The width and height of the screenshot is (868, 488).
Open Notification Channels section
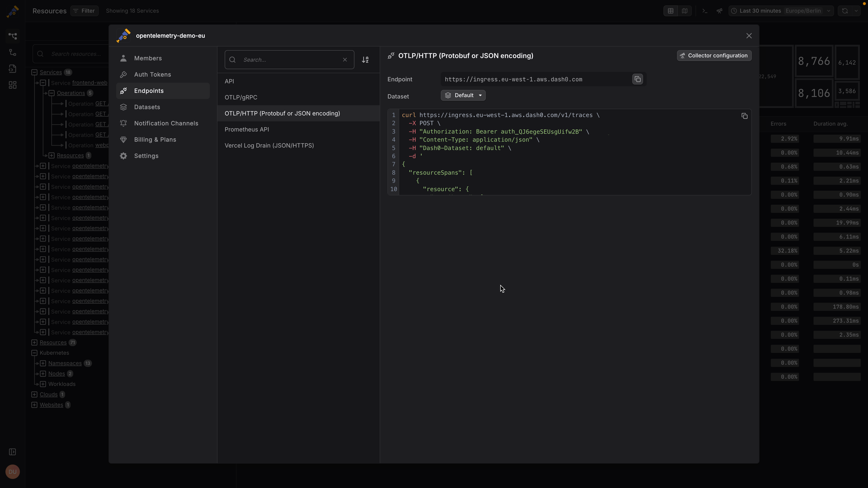click(163, 123)
